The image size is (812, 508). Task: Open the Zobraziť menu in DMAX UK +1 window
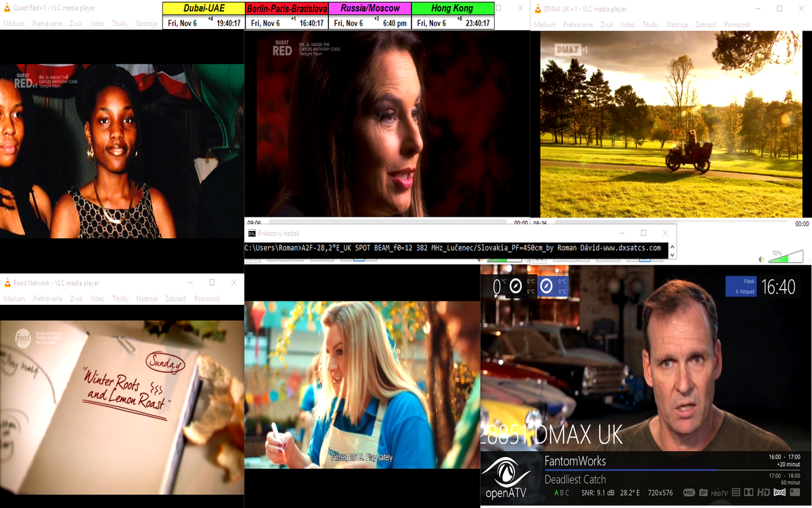[705, 24]
